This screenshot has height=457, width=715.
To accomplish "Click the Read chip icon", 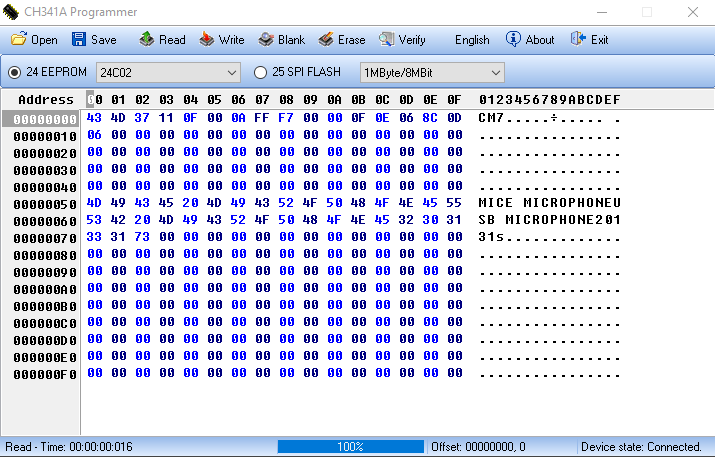I will (146, 40).
